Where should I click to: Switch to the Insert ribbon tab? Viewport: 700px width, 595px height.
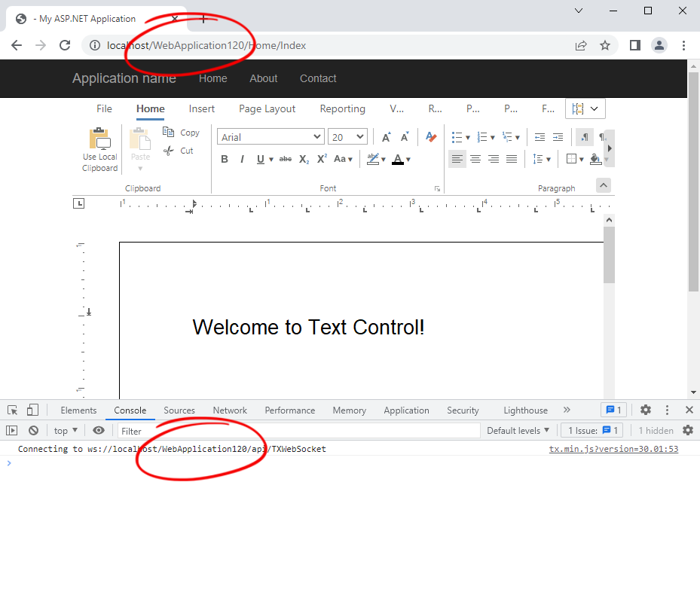[x=201, y=109]
